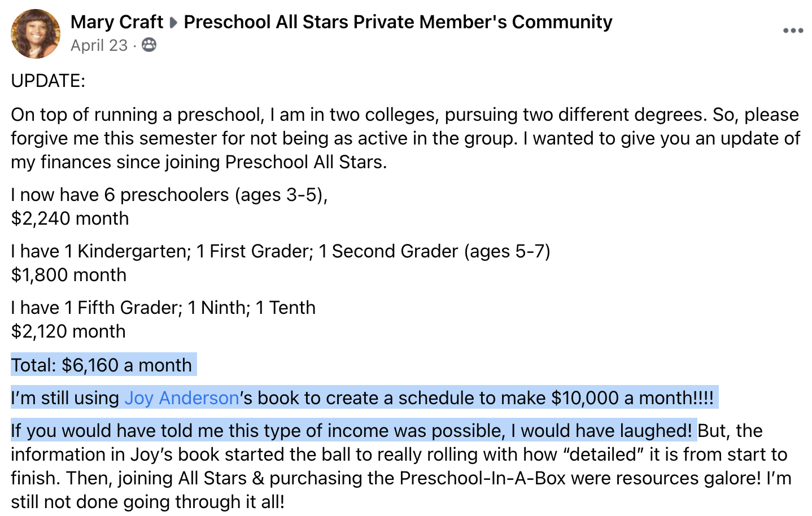The height and width of the screenshot is (516, 812).
Task: Visit Preschool All Stars Private Member's Community
Action: pos(398,22)
